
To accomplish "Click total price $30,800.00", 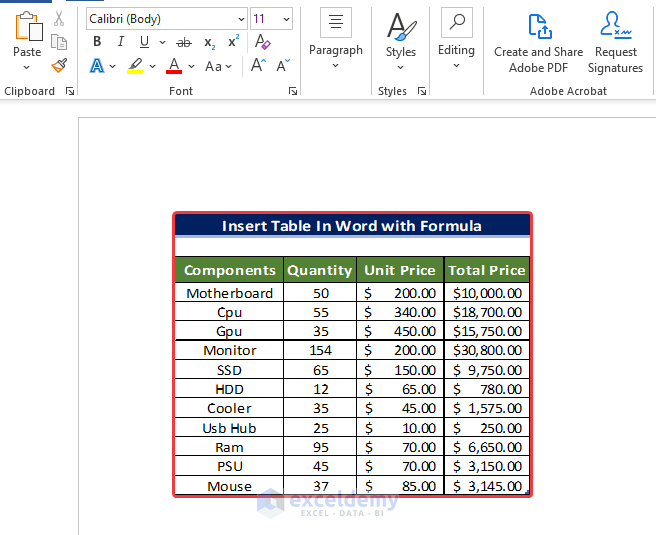I will [487, 350].
